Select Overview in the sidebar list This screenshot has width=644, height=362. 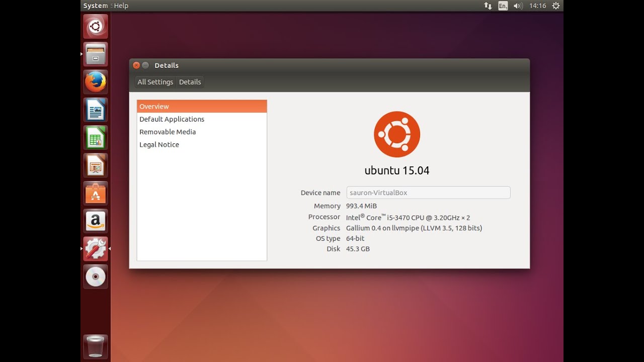[x=202, y=106]
